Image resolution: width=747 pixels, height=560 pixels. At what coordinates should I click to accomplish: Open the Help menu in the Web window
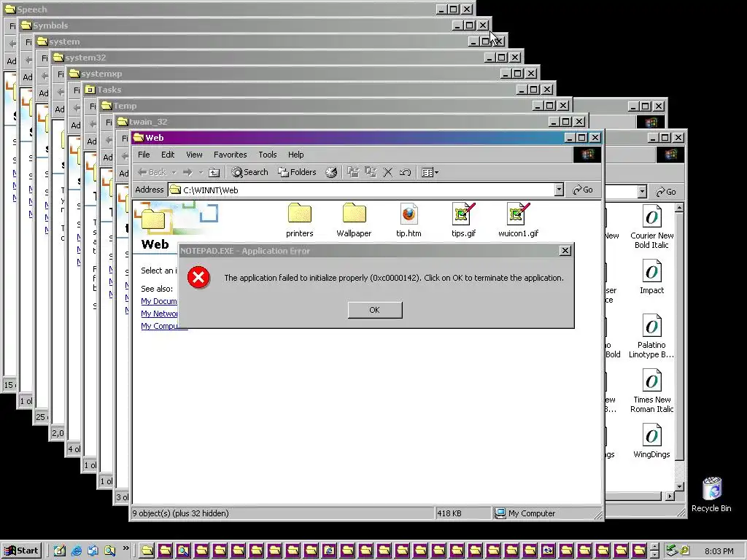coord(296,155)
